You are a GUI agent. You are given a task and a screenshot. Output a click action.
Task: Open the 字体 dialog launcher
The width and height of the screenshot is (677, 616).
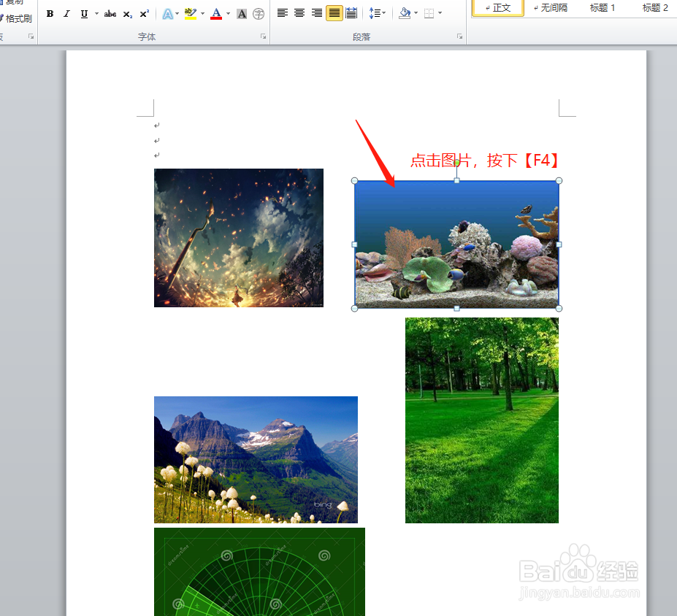pyautogui.click(x=264, y=36)
